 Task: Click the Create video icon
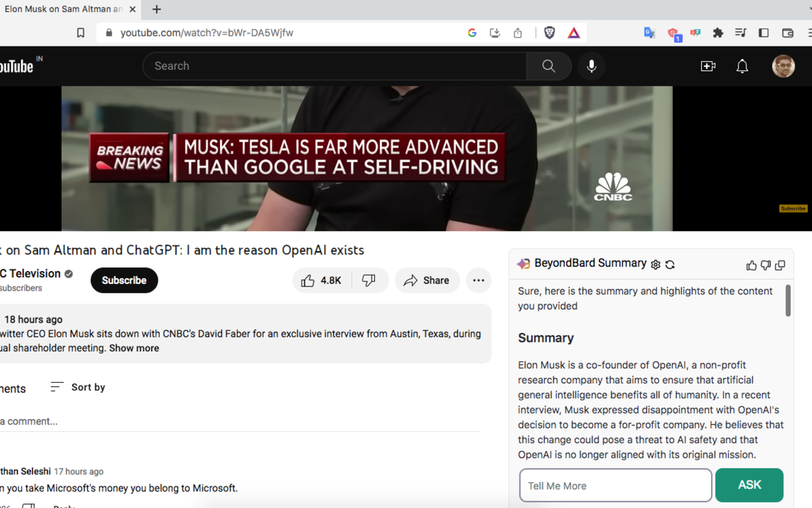707,66
